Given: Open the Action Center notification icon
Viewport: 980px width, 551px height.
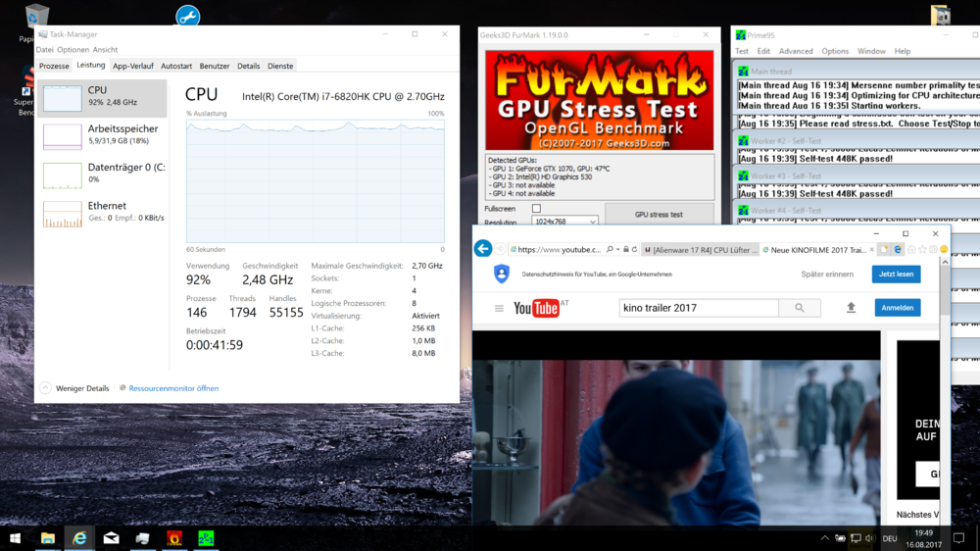Looking at the screenshot, I should pyautogui.click(x=958, y=538).
